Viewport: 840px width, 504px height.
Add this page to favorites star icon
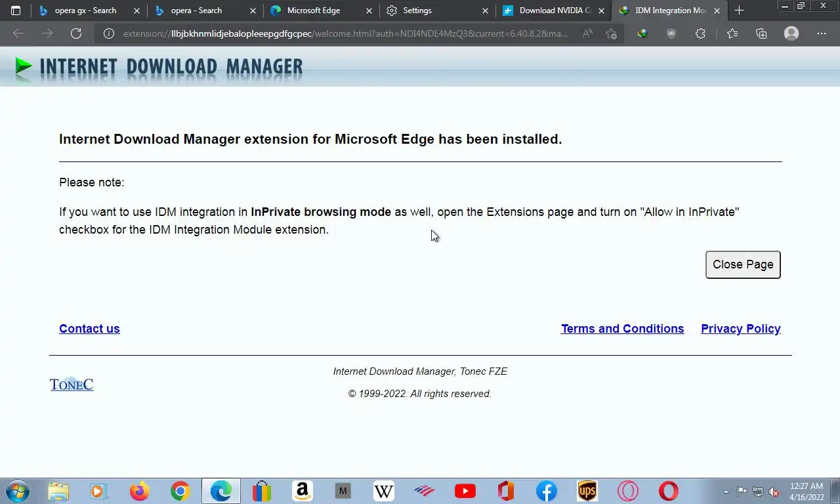612,33
